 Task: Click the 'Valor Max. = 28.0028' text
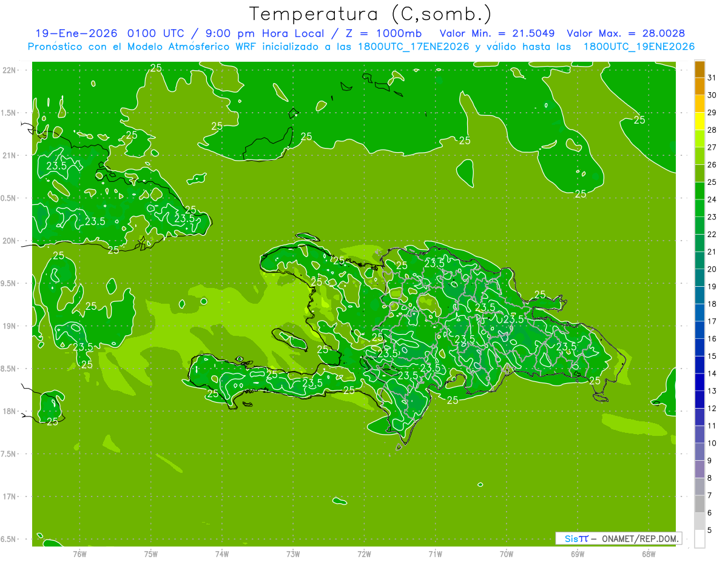click(626, 33)
